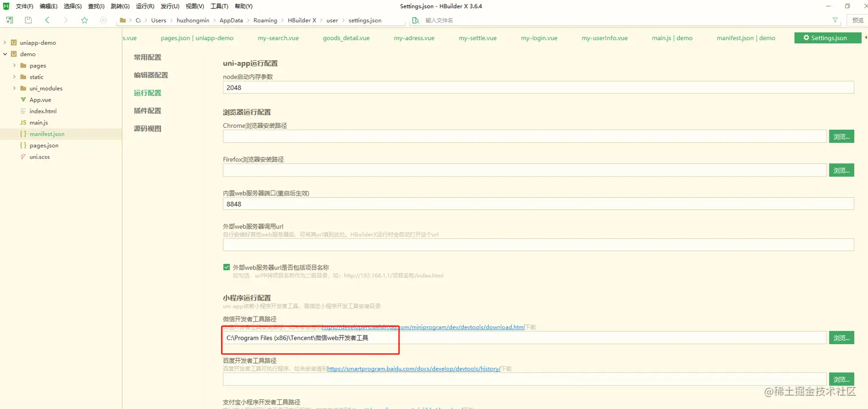This screenshot has height=409, width=868.
Task: Browse for Firefox browser install path
Action: [842, 170]
